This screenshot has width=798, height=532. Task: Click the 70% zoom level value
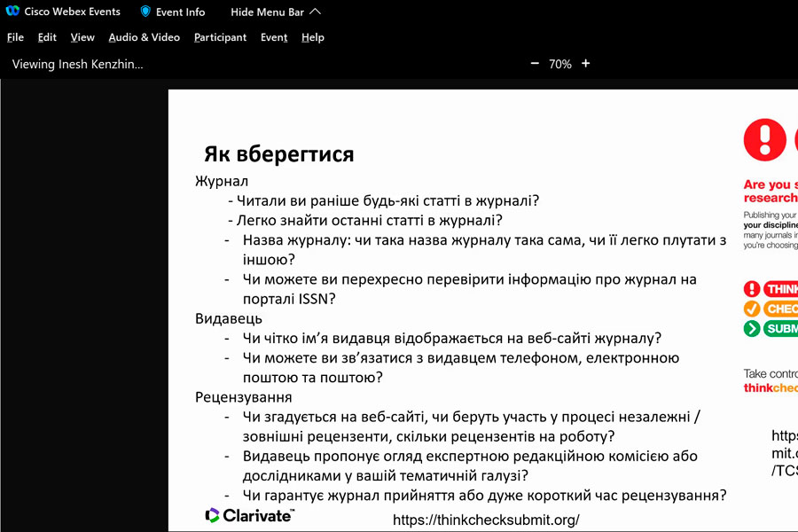(x=559, y=64)
